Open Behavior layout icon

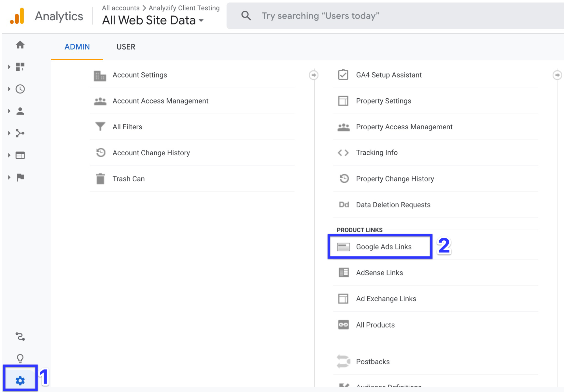pos(20,155)
